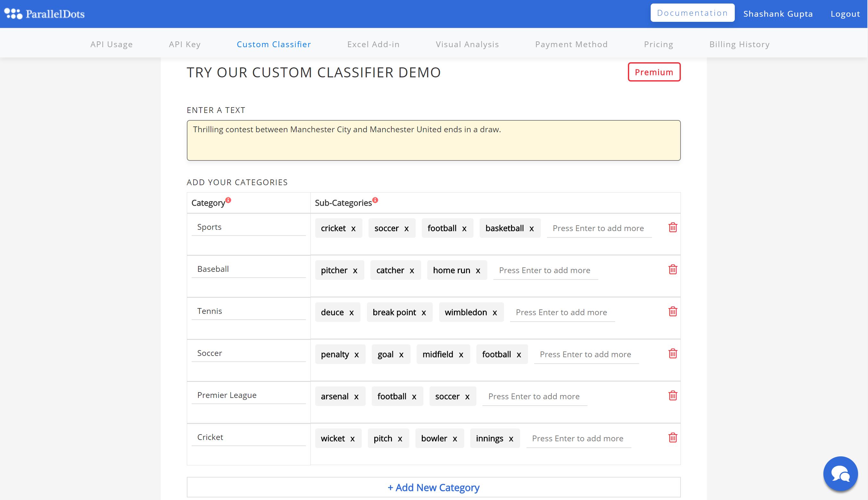Remove the Tennis category with trash icon
868x500 pixels.
point(673,312)
